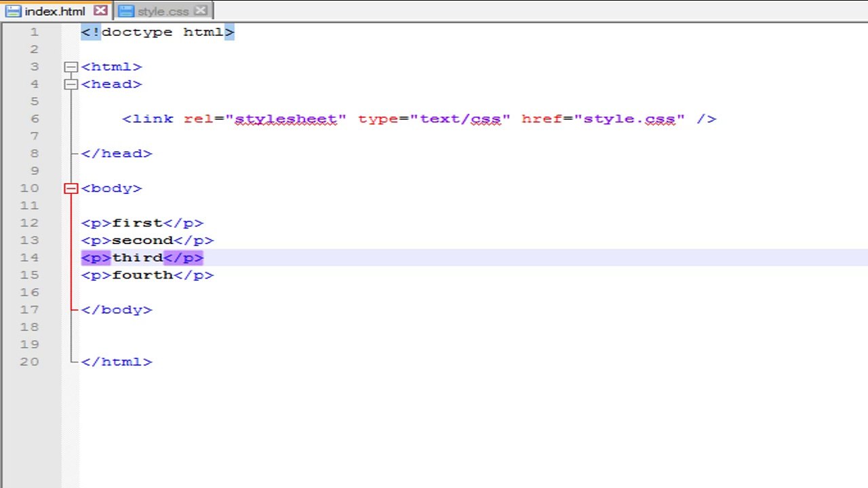Click line number 10 in margin
This screenshot has height=488, width=868.
(30, 188)
